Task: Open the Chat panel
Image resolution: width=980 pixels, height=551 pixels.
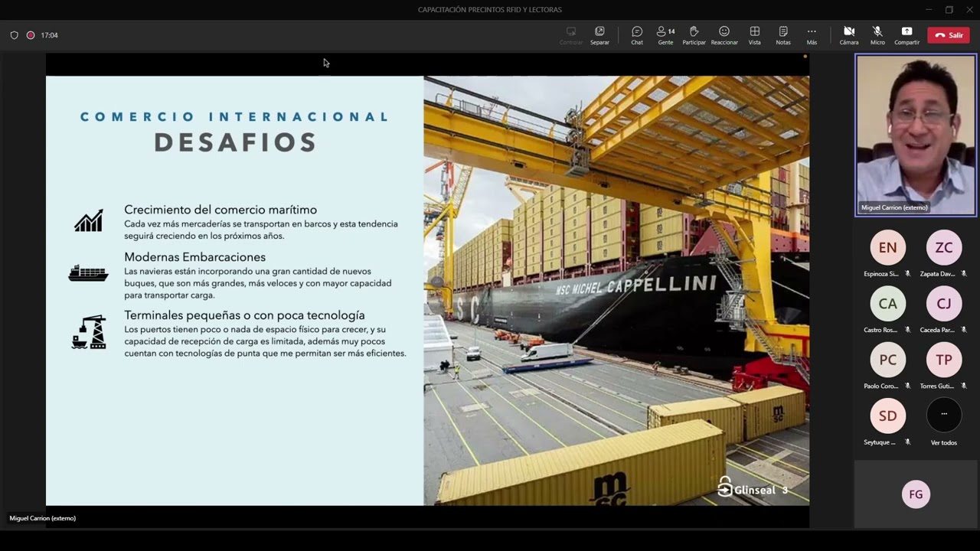Action: [637, 35]
